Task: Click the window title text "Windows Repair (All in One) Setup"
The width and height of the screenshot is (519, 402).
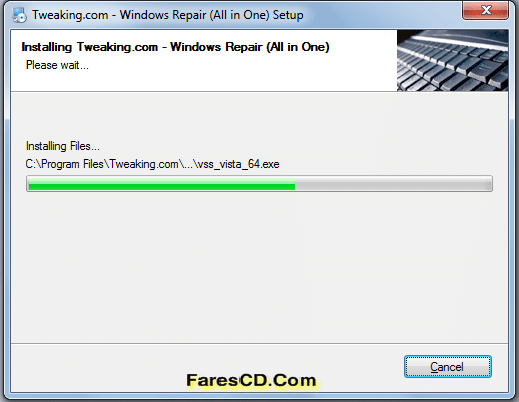Action: (x=211, y=15)
